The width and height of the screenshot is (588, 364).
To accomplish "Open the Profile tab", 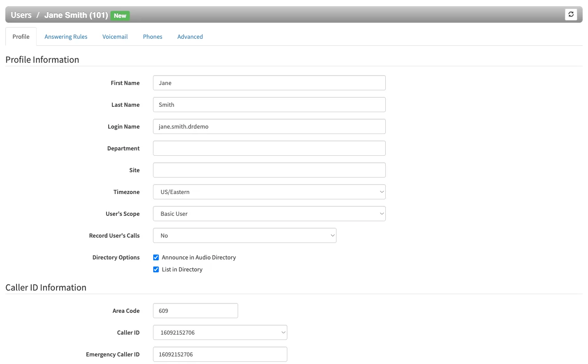I will (x=21, y=36).
